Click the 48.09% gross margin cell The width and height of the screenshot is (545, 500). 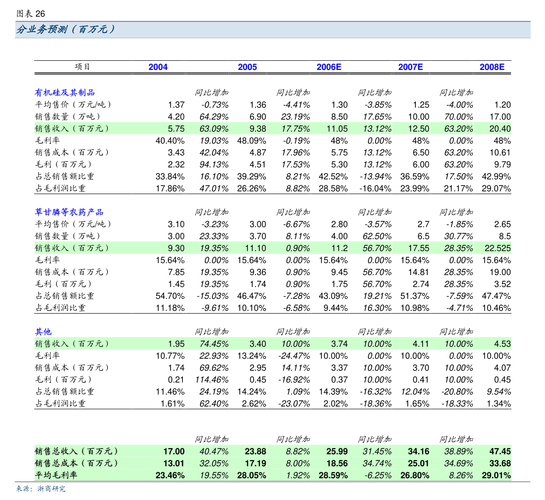tap(252, 141)
